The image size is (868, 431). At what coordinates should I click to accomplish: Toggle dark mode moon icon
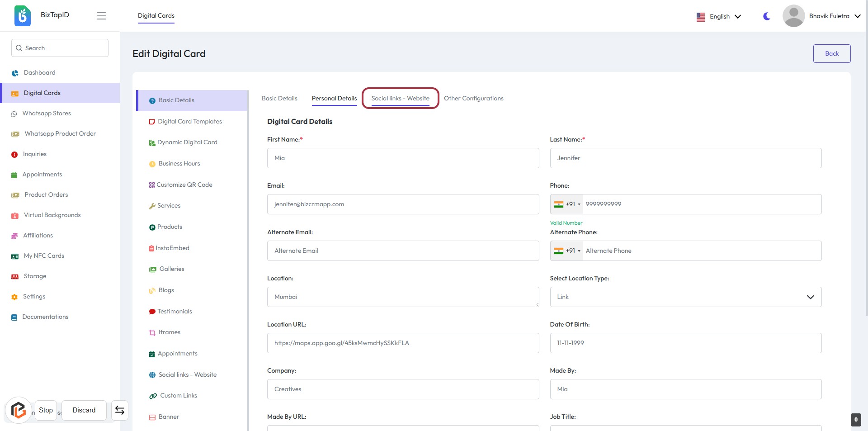(767, 16)
